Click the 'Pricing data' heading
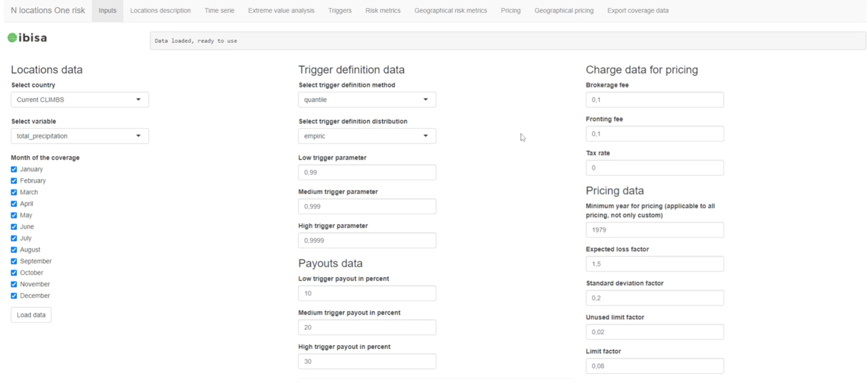 [x=615, y=191]
